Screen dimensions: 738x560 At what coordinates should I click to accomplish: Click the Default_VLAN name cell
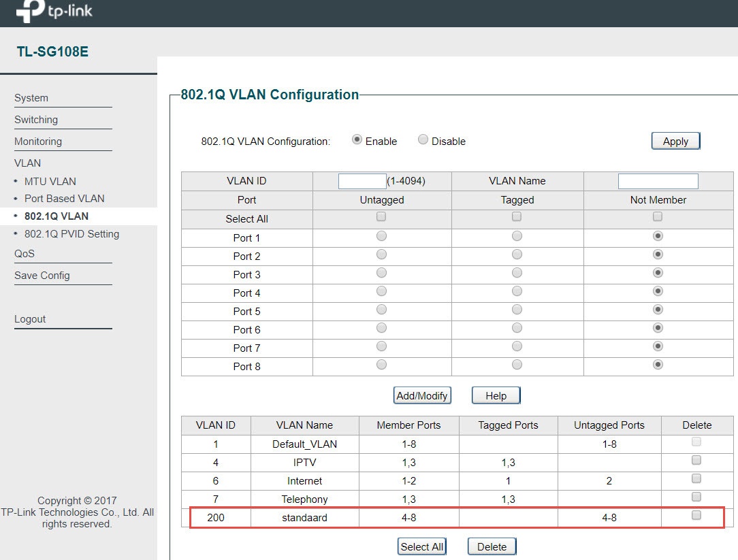(x=304, y=444)
